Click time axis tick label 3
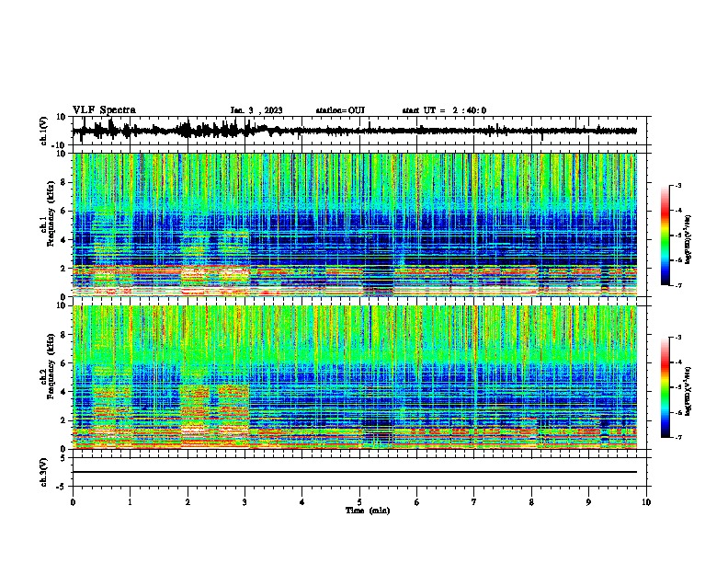This screenshot has height=563, width=728. [245, 502]
